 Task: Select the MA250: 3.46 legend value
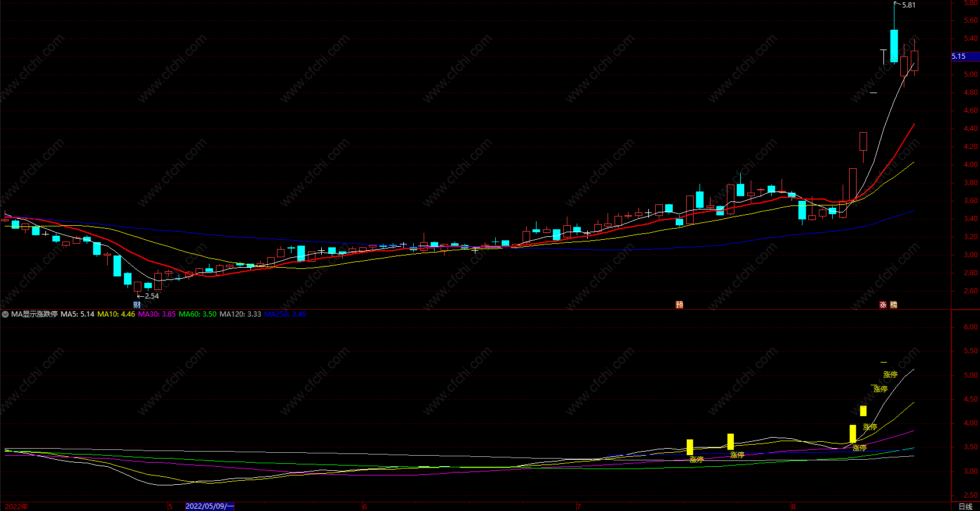tap(285, 314)
